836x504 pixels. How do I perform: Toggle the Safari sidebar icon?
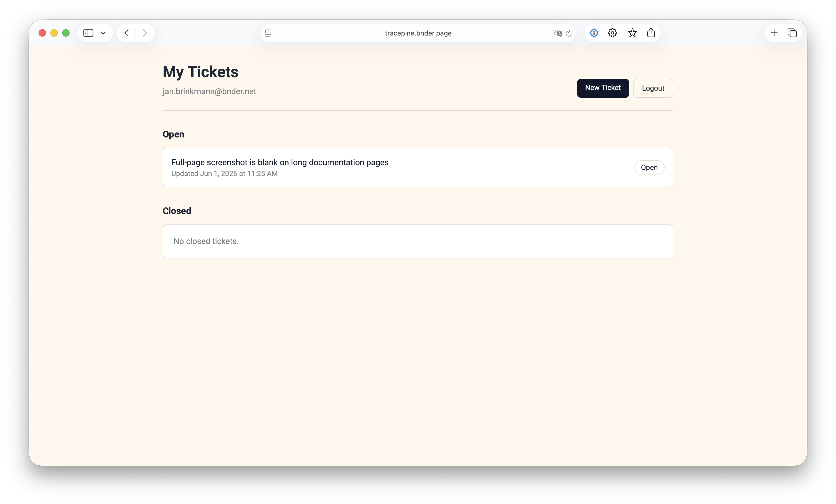pyautogui.click(x=88, y=33)
